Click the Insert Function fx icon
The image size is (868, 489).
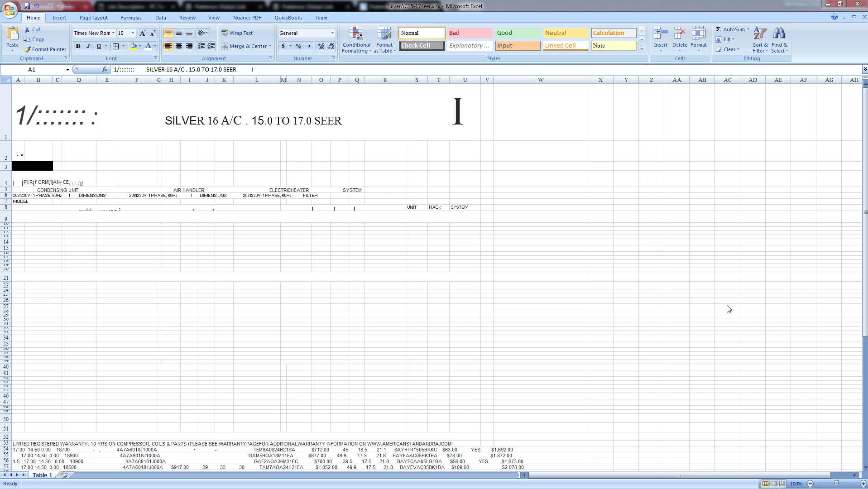(105, 69)
